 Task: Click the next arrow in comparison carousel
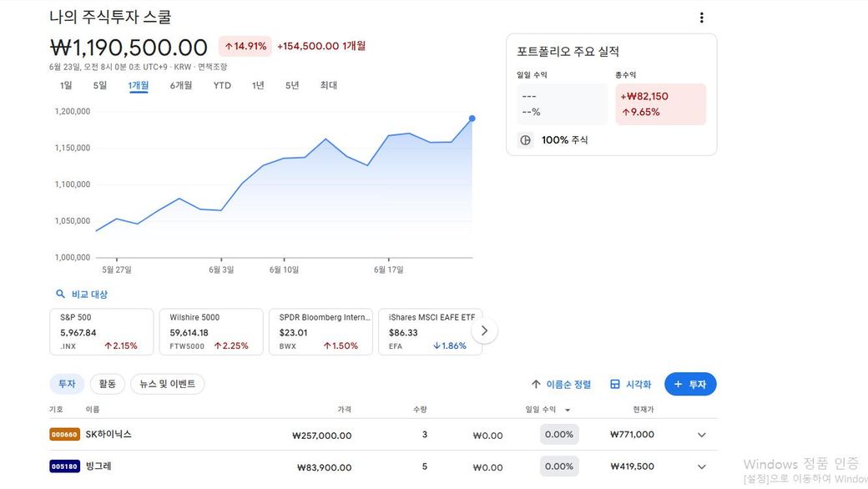[484, 331]
